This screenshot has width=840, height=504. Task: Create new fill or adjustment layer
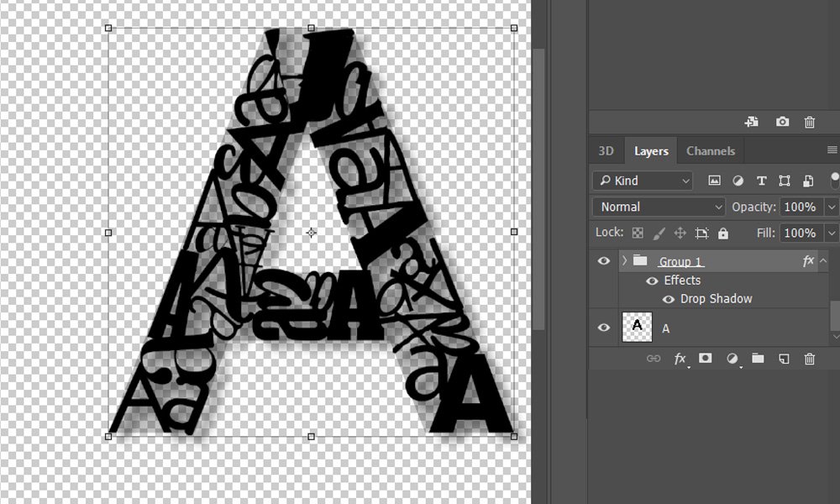coord(732,359)
